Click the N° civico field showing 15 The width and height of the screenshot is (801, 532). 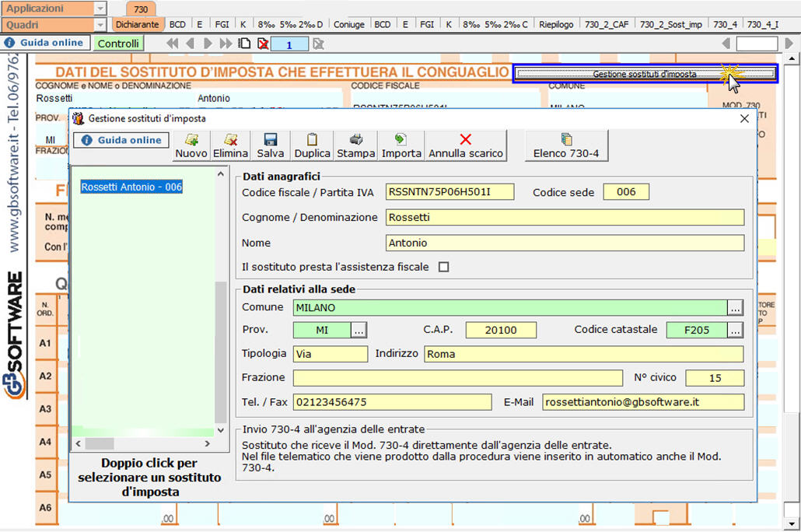[715, 378]
